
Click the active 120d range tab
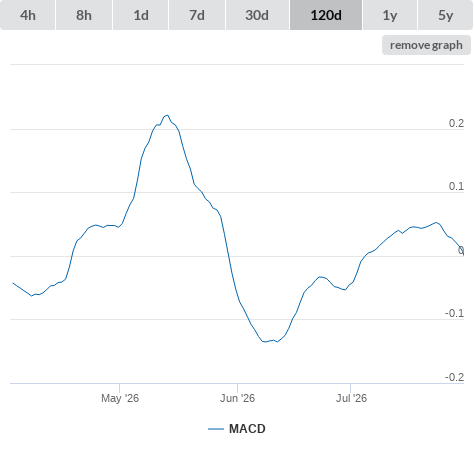click(x=326, y=15)
